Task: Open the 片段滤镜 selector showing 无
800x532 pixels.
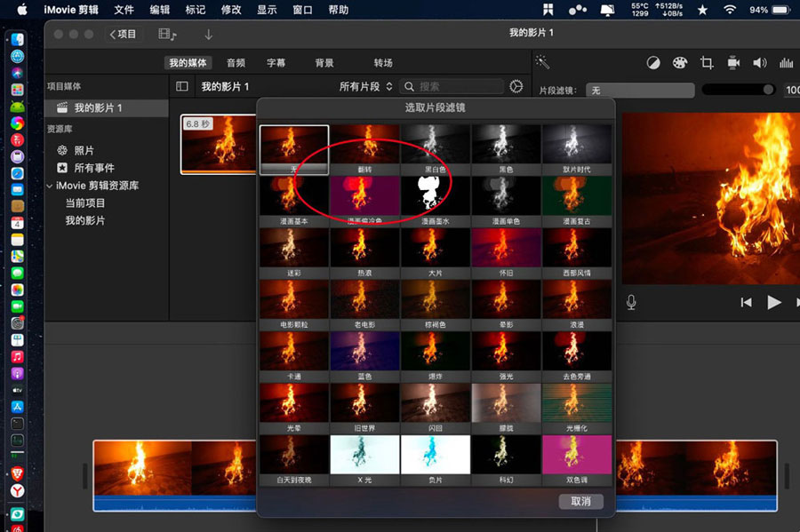Action: 640,91
